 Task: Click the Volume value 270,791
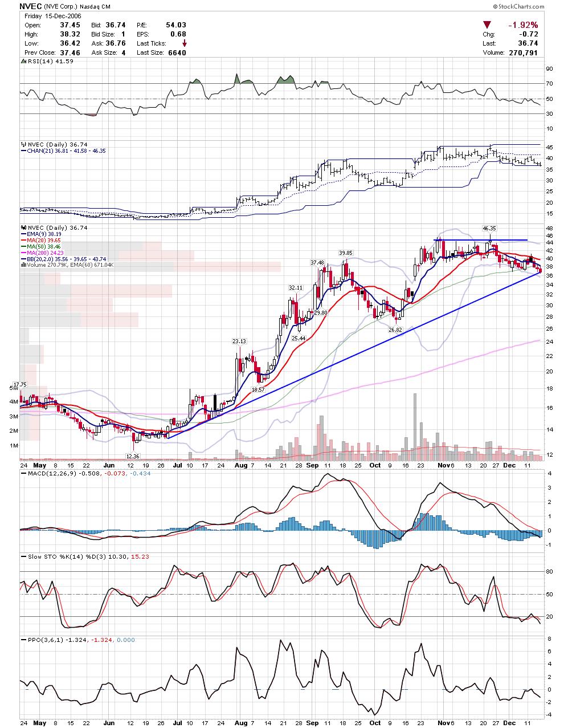pos(522,52)
